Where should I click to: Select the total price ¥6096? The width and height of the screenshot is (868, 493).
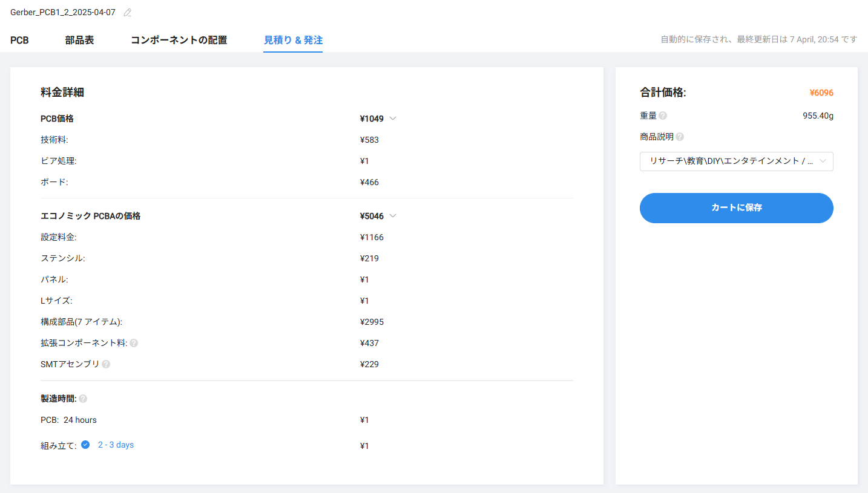point(821,93)
